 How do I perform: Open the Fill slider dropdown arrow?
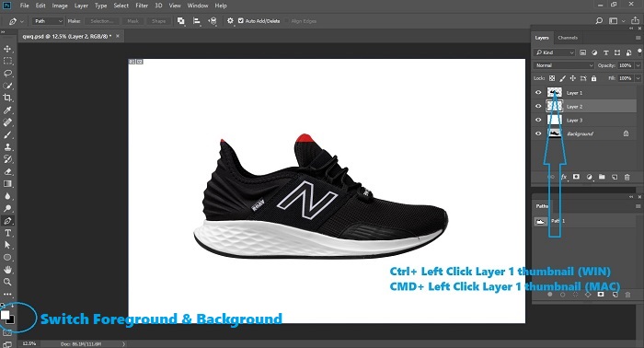pyautogui.click(x=638, y=78)
